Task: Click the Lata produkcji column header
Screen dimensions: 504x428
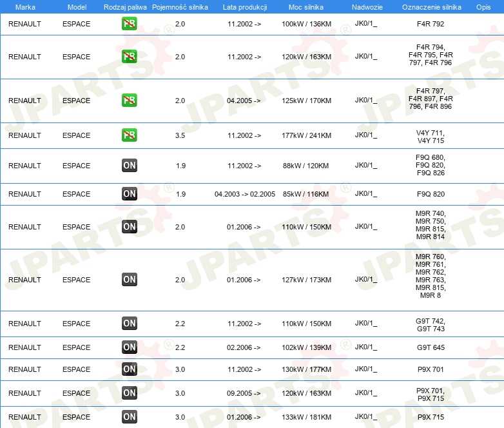Action: coord(245,7)
